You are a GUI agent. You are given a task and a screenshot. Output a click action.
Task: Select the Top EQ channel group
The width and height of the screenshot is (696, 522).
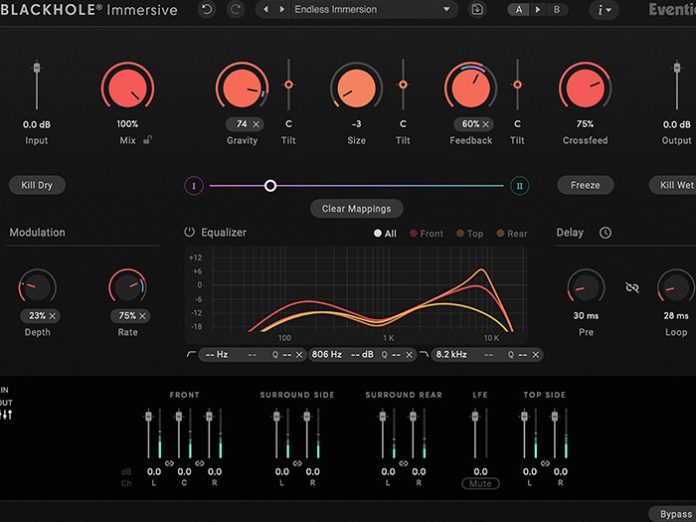(x=470, y=233)
